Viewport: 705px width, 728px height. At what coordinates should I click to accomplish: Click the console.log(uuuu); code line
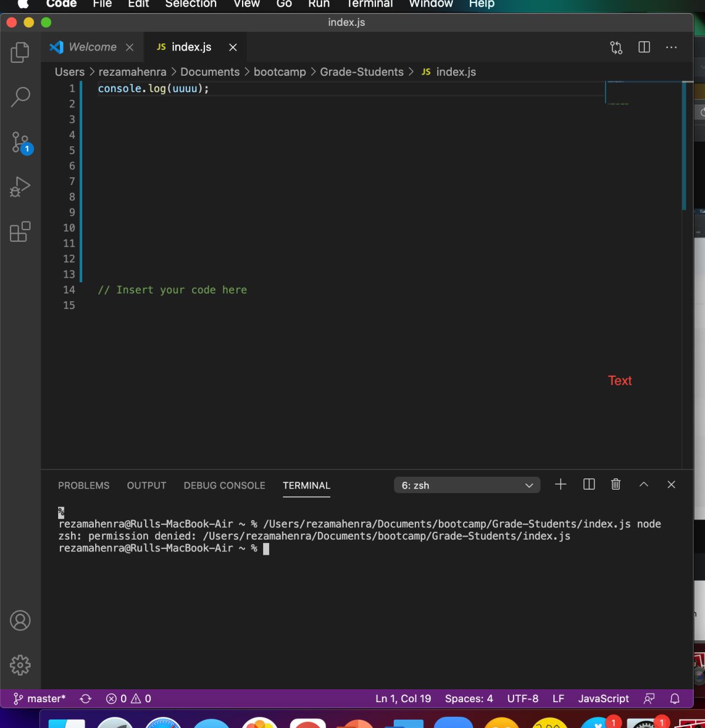click(153, 89)
